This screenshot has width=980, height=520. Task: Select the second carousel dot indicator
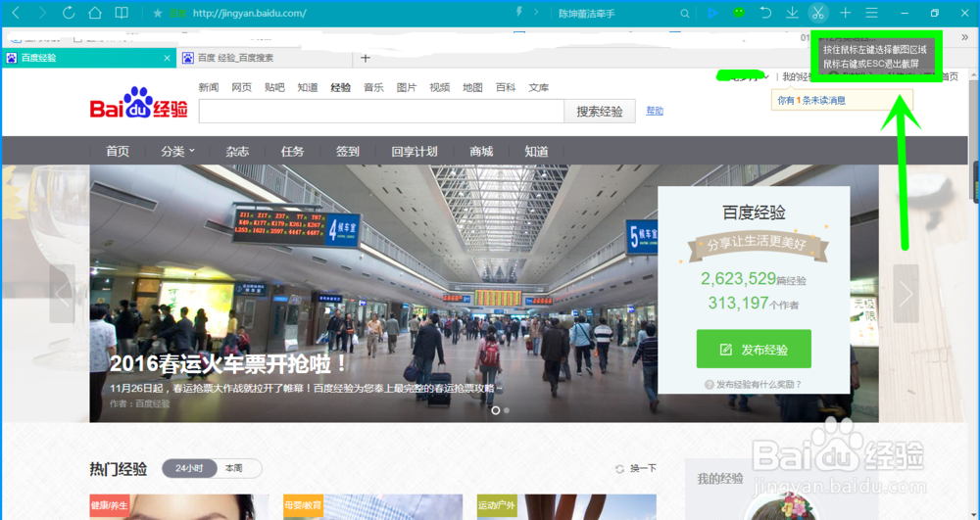pos(507,410)
